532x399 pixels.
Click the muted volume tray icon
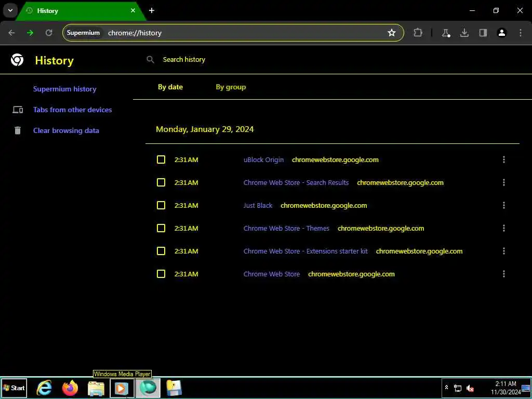click(x=470, y=388)
